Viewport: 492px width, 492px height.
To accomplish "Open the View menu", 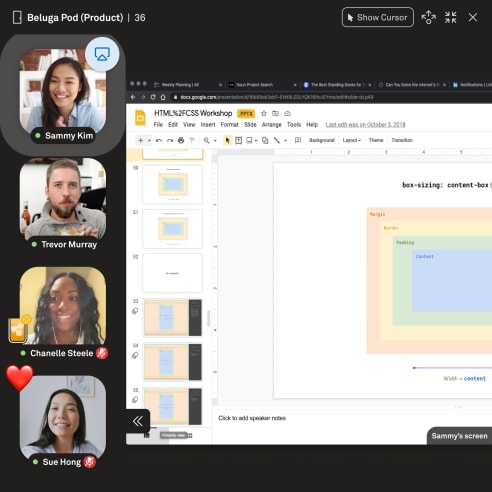I will [x=189, y=125].
